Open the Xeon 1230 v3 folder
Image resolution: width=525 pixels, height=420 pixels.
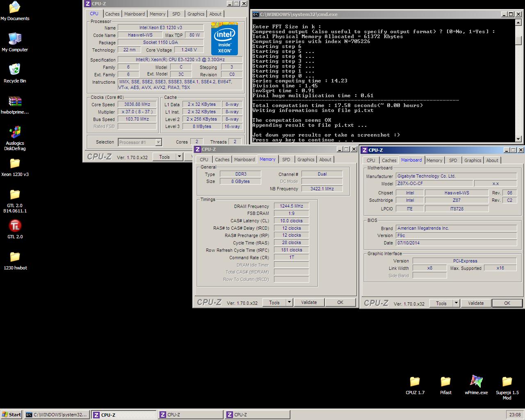(x=15, y=163)
